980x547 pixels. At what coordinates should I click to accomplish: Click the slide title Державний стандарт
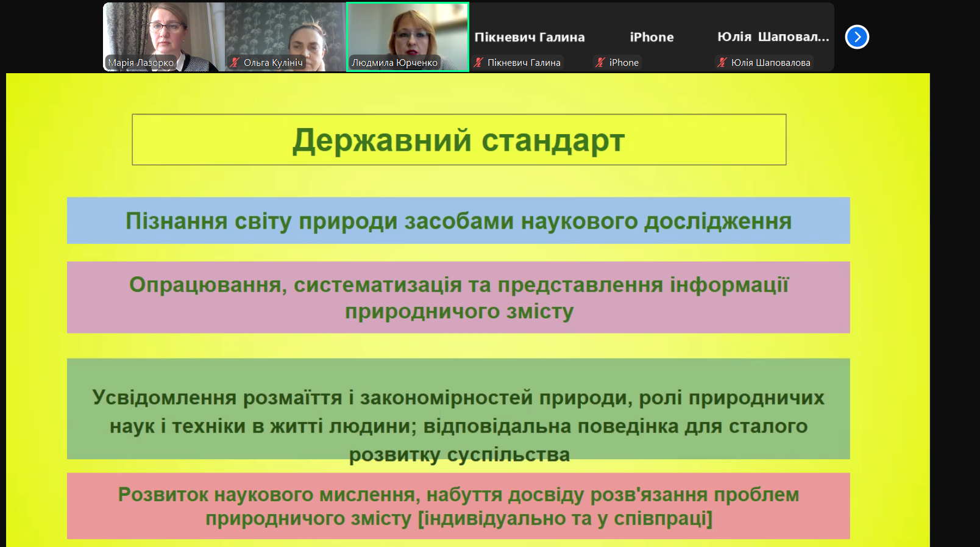[x=458, y=140]
